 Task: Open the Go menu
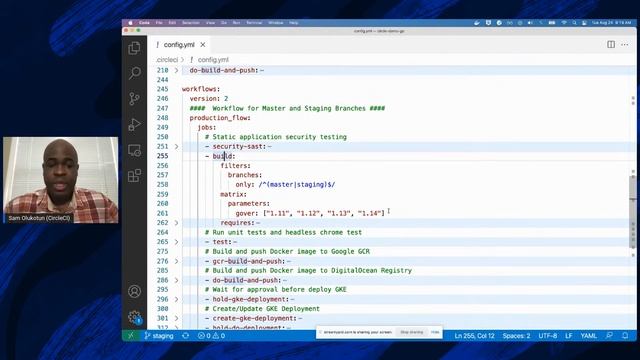[x=224, y=23]
